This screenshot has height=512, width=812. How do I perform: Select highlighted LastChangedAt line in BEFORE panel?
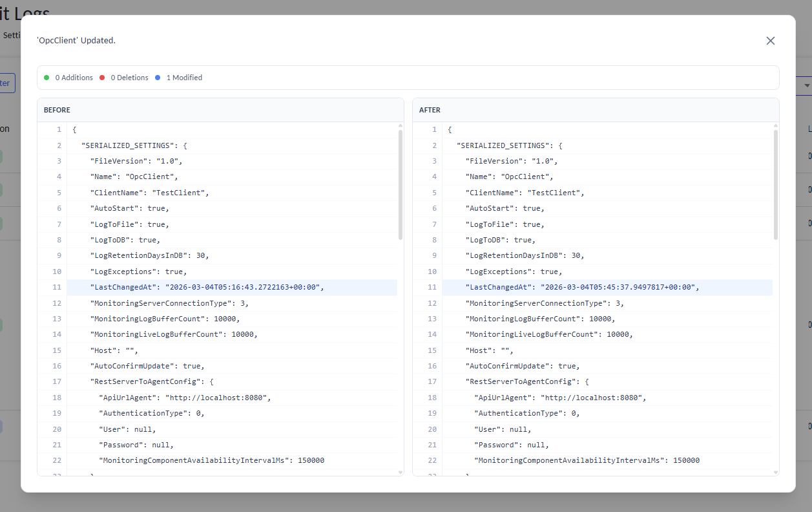tap(207, 288)
